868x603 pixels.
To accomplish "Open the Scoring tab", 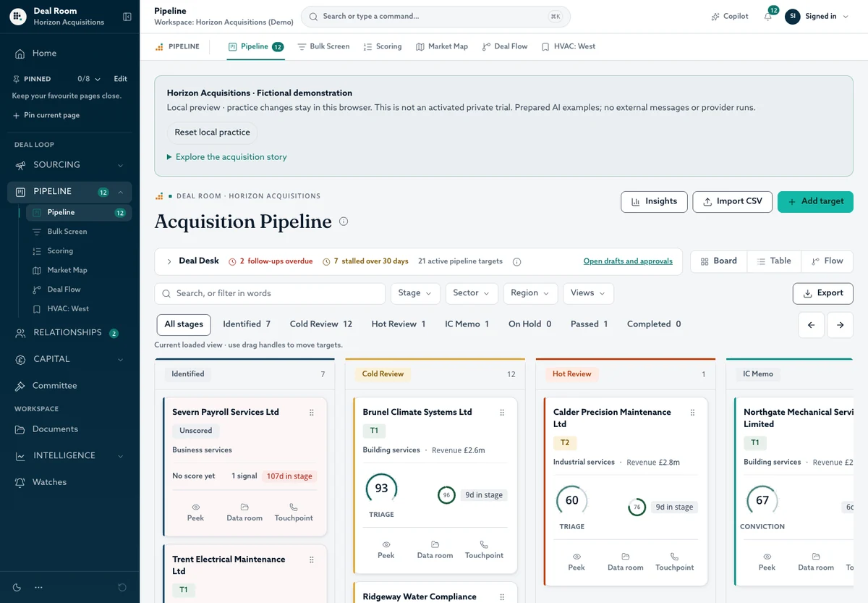I will [382, 46].
